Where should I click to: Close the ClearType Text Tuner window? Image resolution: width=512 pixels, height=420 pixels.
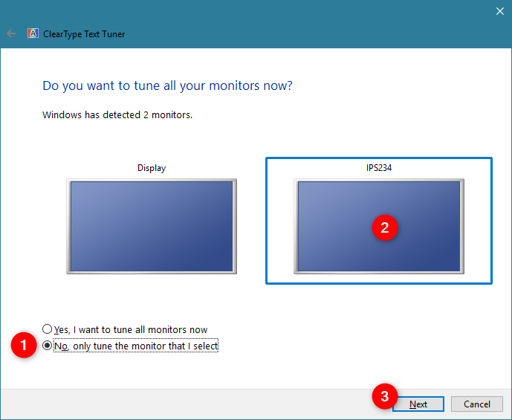click(499, 11)
